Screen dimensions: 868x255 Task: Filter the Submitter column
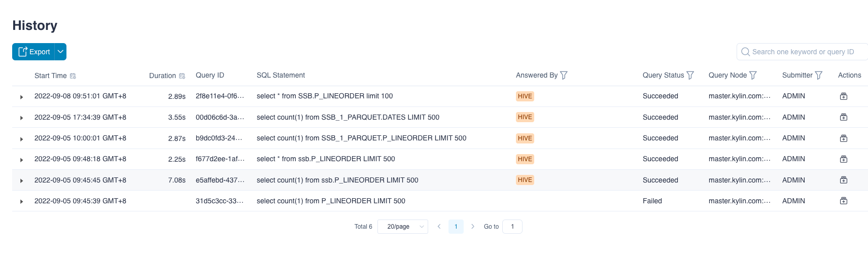pyautogui.click(x=818, y=76)
